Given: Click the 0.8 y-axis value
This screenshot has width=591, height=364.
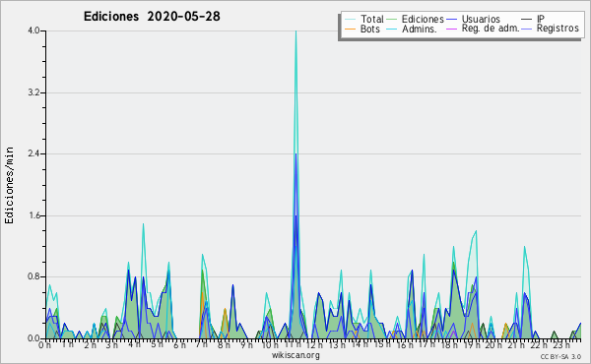Looking at the screenshot, I should pyautogui.click(x=33, y=276).
